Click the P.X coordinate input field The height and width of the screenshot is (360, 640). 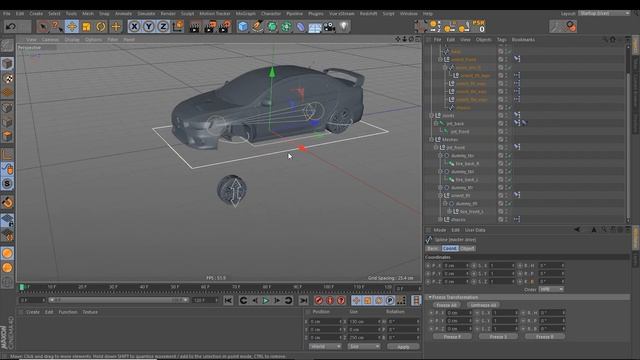(x=456, y=266)
